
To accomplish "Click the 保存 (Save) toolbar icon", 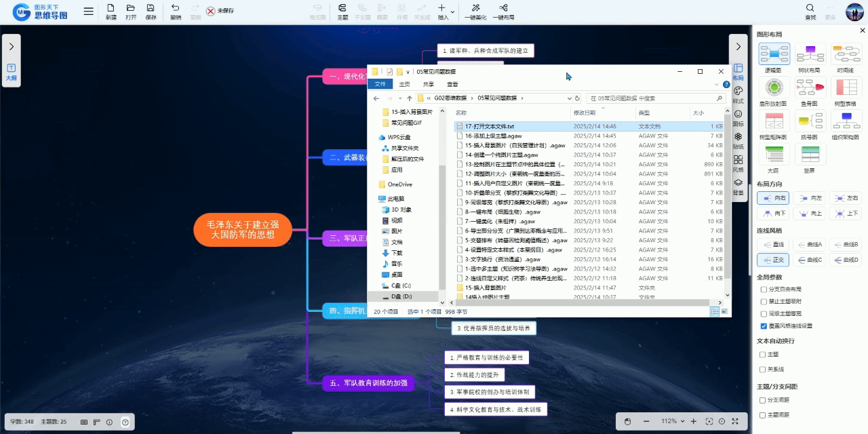I will (x=151, y=9).
